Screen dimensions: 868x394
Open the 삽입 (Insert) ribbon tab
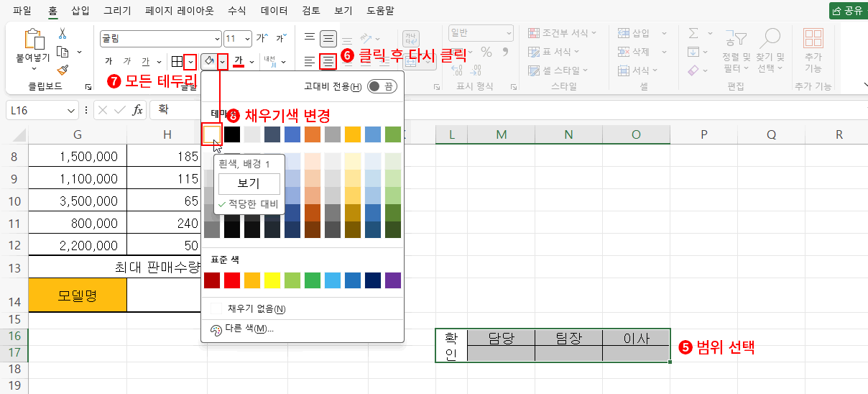click(81, 11)
